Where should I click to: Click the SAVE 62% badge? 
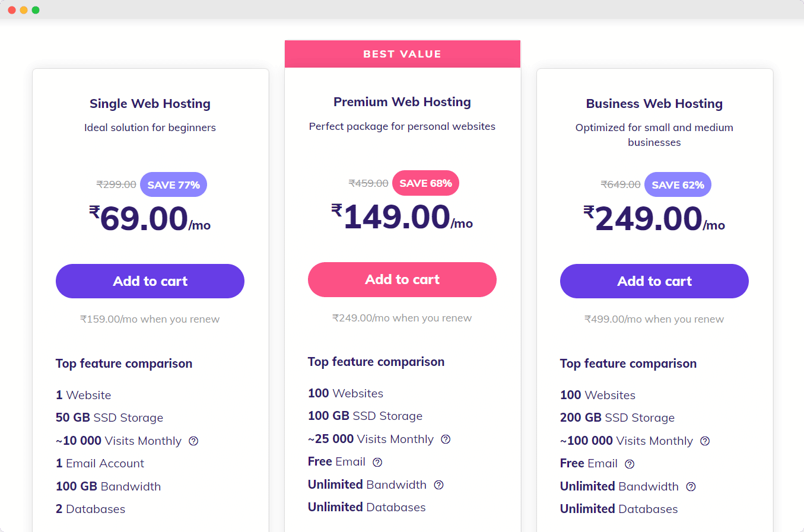click(x=678, y=184)
